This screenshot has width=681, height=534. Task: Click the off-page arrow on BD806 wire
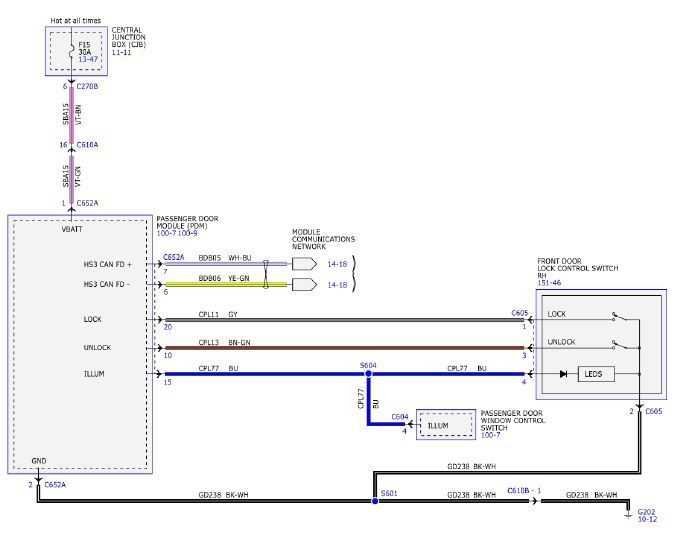tap(304, 284)
